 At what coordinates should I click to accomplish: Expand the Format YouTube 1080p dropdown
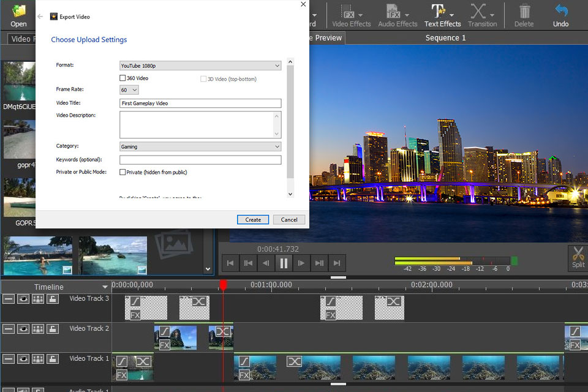coord(200,66)
